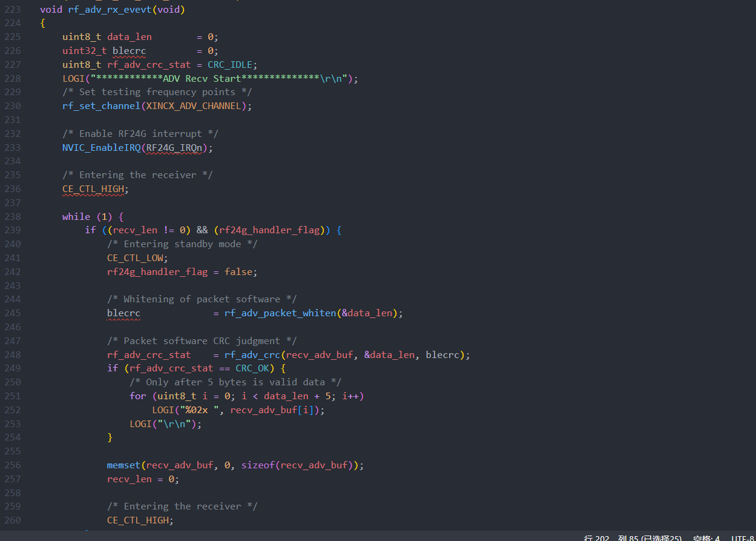Open the indentation spaces setting
756x541 pixels.
[706, 538]
